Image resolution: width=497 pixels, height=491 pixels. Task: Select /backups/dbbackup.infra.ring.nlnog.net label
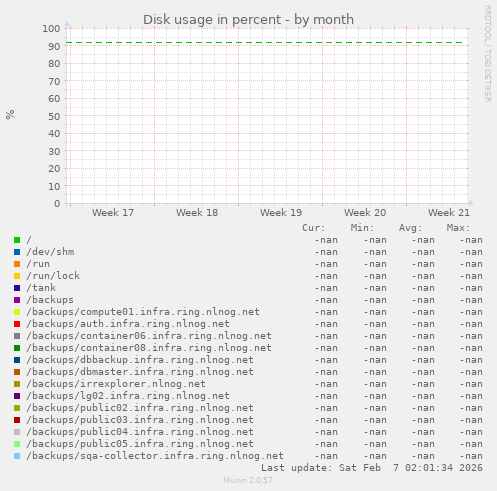coord(140,360)
